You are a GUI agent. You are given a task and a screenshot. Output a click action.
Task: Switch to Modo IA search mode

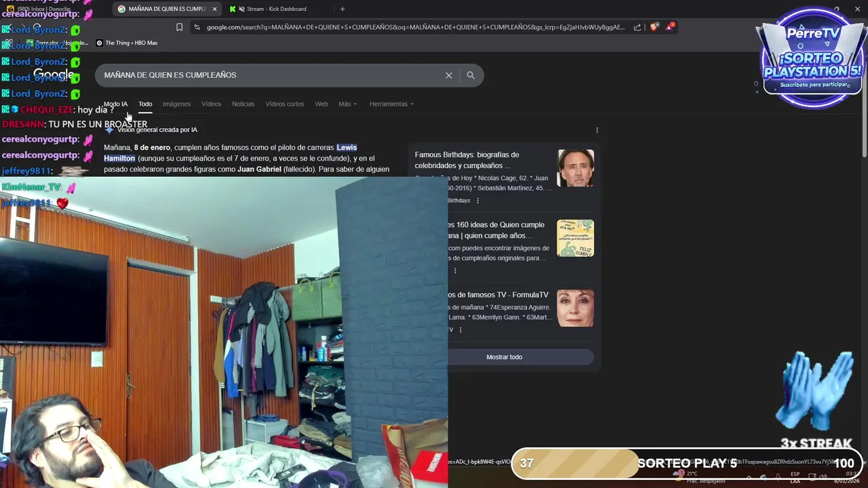click(x=115, y=104)
